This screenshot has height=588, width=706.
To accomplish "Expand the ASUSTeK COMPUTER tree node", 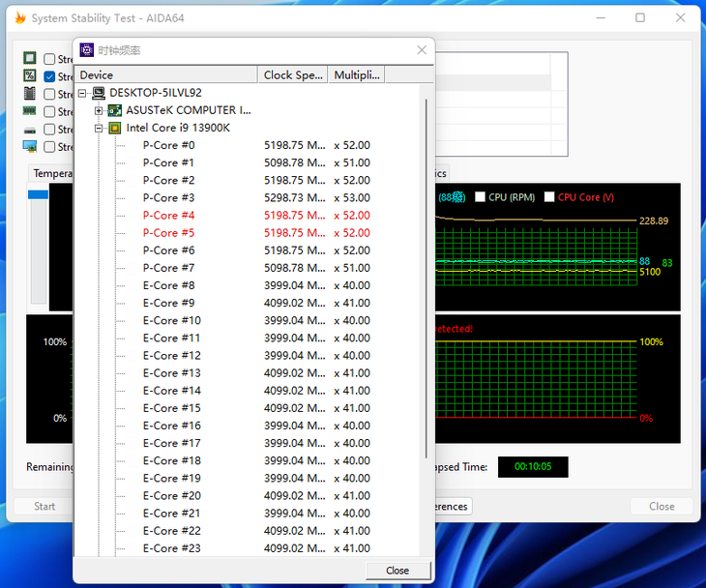I will point(99,110).
